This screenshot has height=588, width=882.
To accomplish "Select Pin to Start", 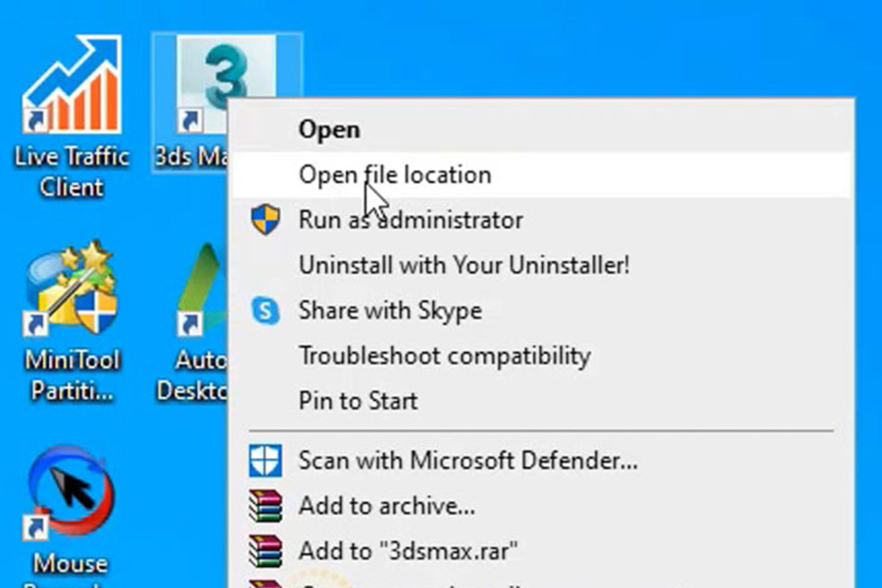I will (540, 401).
